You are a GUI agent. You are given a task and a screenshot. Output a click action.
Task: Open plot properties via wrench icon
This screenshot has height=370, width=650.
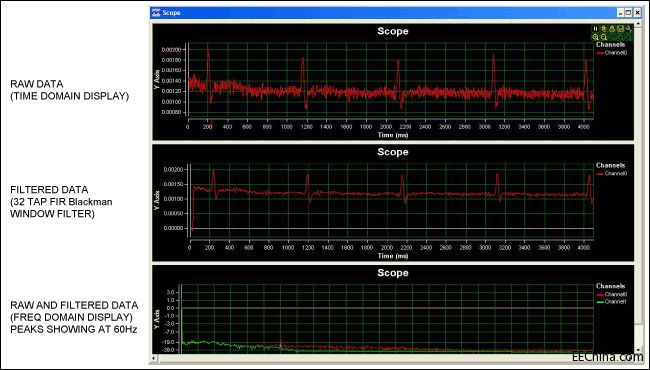pyautogui.click(x=628, y=29)
